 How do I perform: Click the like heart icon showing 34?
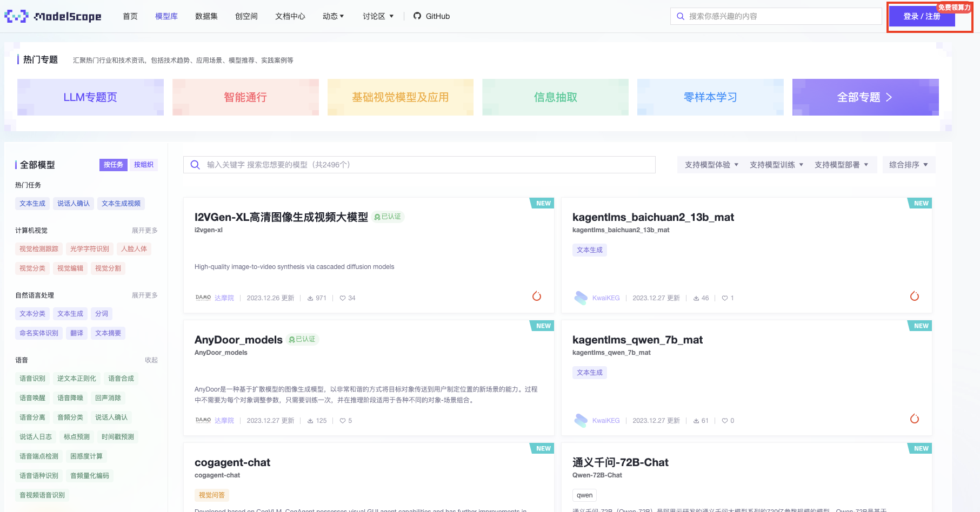[x=343, y=298]
